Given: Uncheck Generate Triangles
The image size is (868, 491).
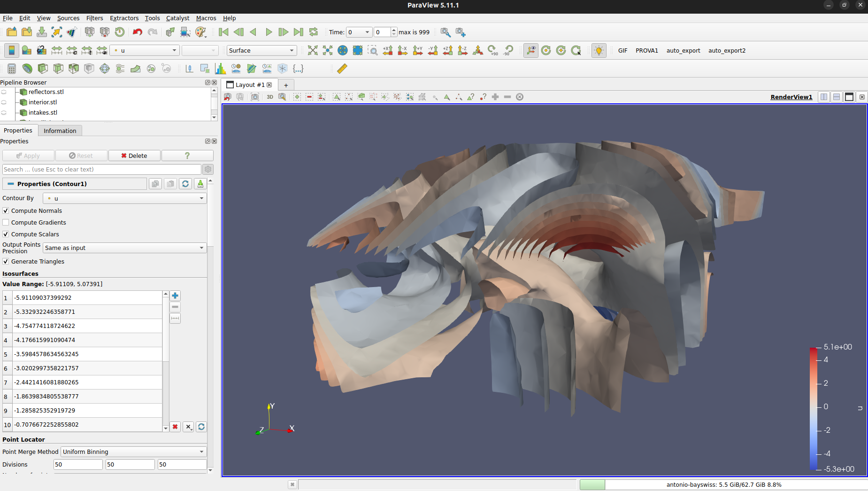Looking at the screenshot, I should pyautogui.click(x=5, y=261).
